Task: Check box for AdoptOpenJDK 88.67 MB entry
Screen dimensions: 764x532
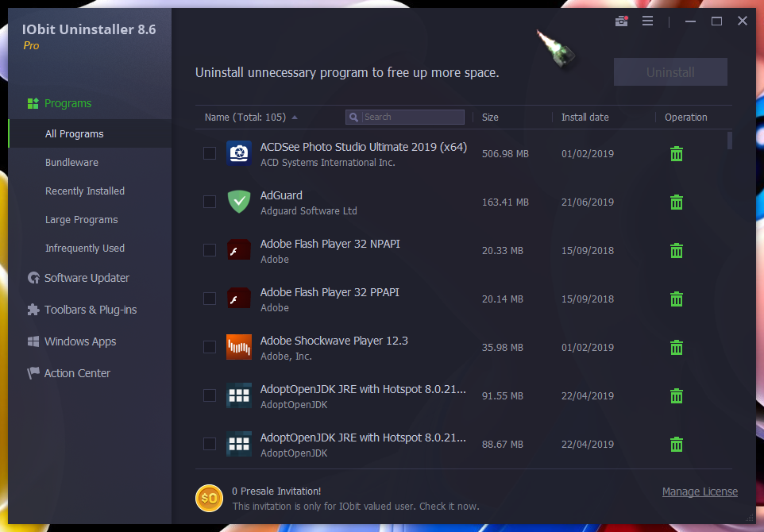Action: coord(210,444)
